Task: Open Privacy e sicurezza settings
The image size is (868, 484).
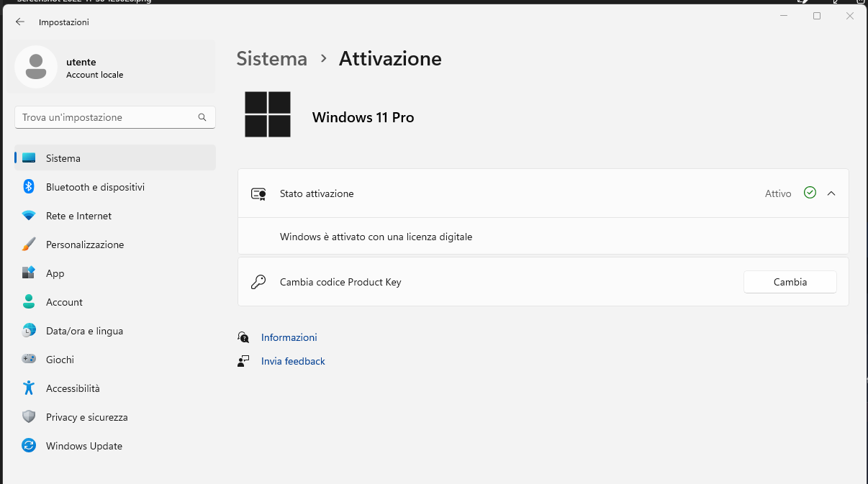Action: [x=115, y=417]
